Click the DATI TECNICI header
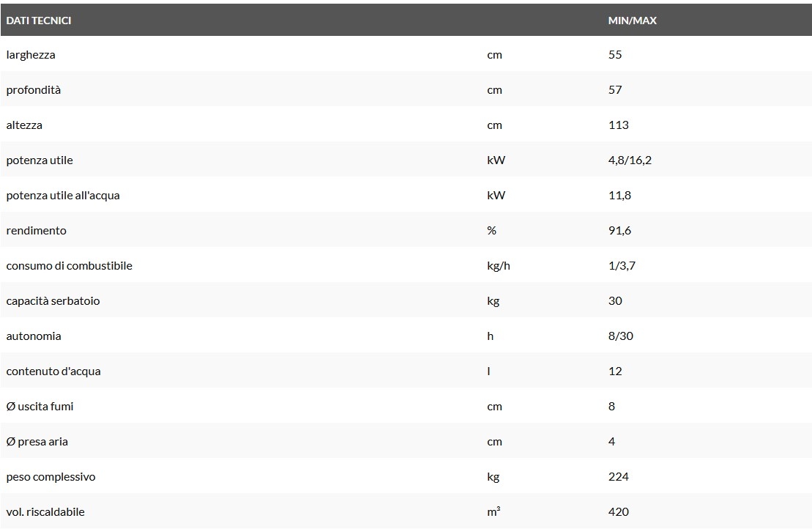812x529 pixels. [x=39, y=21]
